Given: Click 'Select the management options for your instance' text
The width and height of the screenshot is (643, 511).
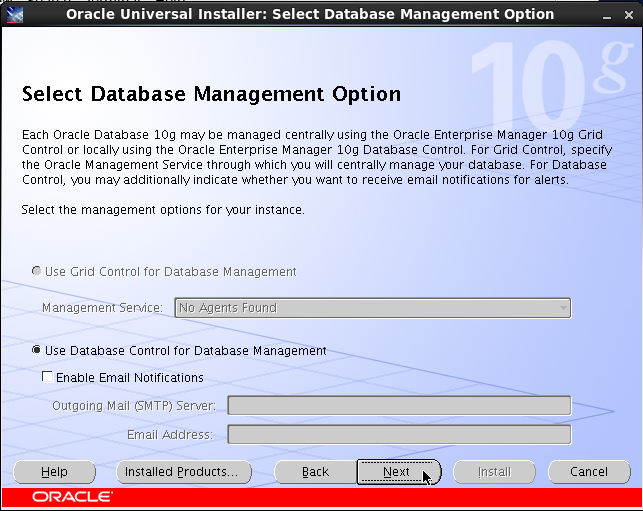Looking at the screenshot, I should click(x=163, y=210).
